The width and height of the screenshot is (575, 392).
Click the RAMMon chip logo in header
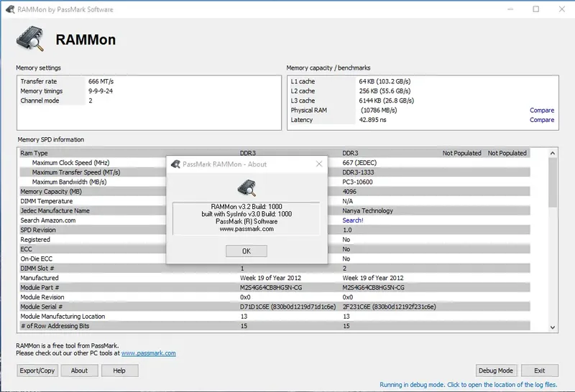(x=30, y=39)
